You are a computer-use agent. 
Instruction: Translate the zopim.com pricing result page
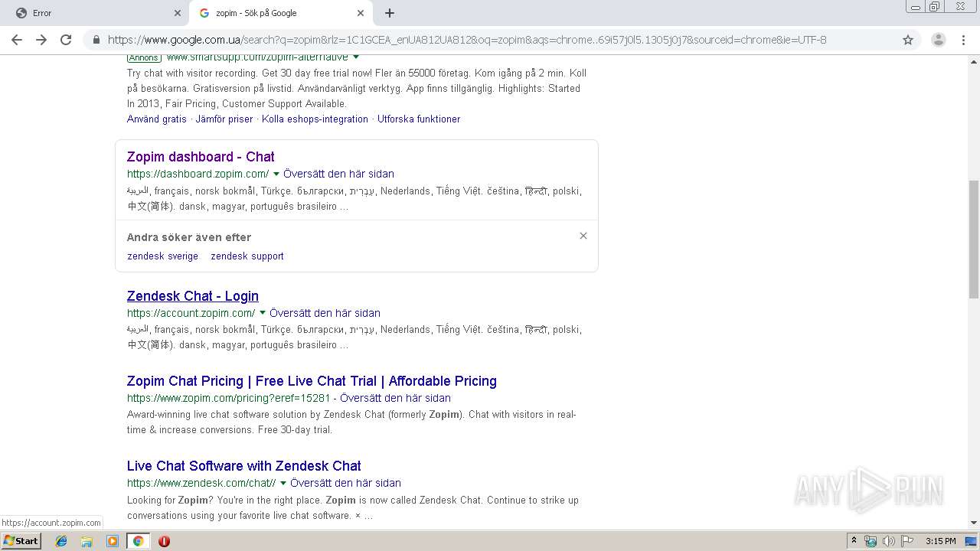point(395,398)
